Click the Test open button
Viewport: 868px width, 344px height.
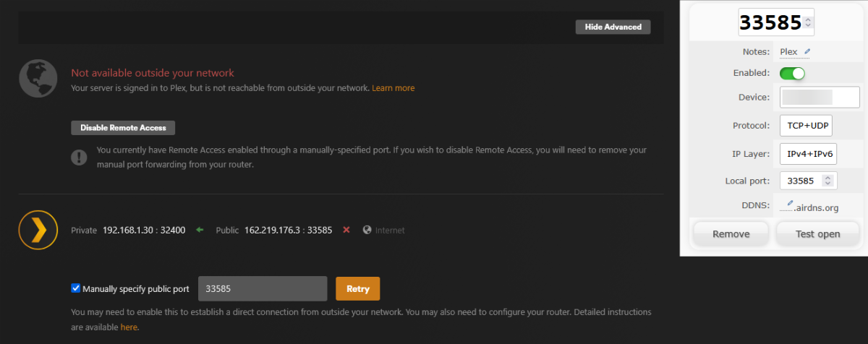point(817,234)
